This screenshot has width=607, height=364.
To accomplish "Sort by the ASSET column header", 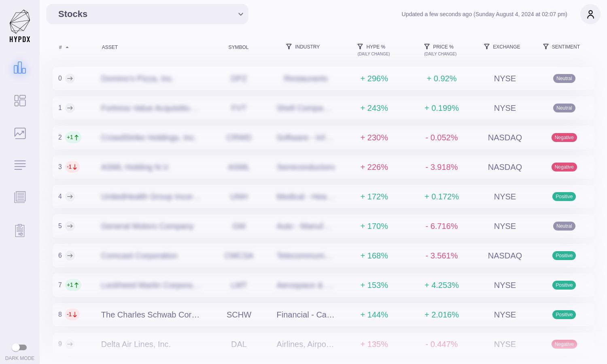I will [110, 47].
